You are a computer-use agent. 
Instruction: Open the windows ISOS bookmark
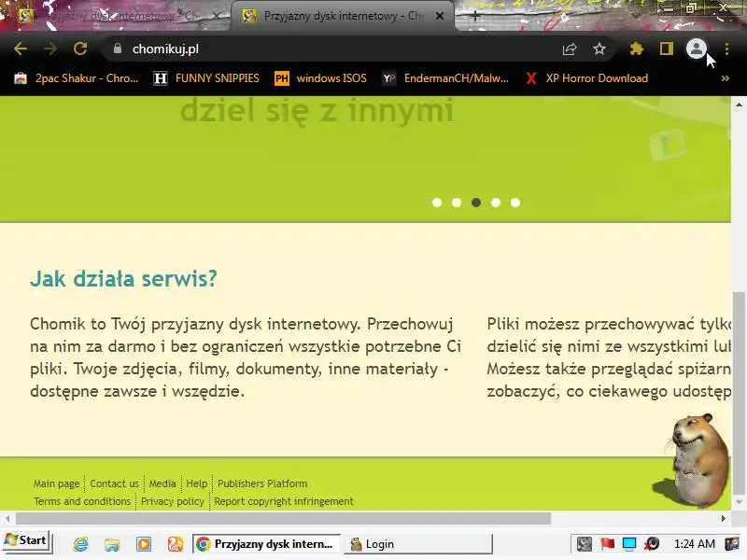(320, 78)
